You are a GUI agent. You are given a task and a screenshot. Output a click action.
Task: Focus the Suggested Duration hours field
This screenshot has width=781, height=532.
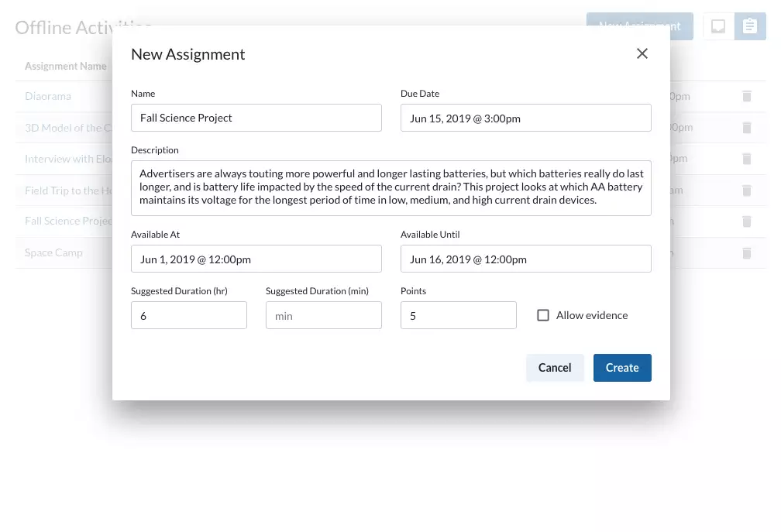pos(188,315)
